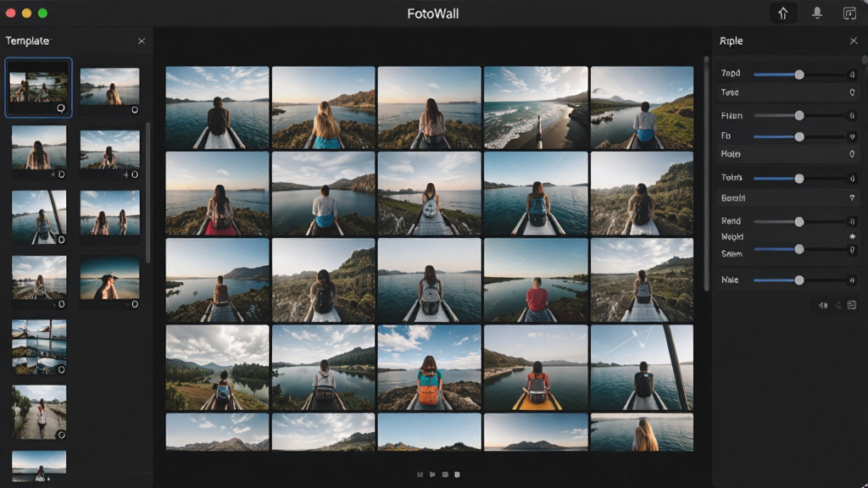Click the save icon below the sliders
The height and width of the screenshot is (488, 868).
click(852, 305)
